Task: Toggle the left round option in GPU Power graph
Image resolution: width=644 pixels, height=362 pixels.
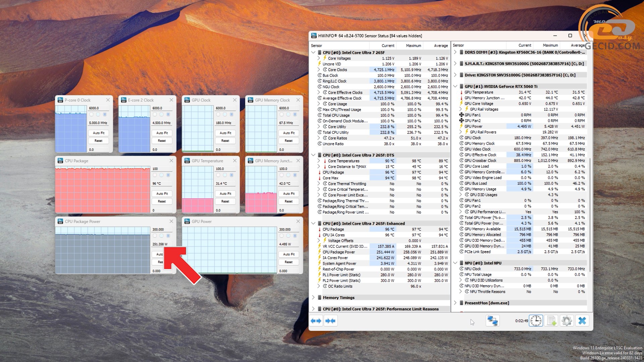Action: click(281, 236)
